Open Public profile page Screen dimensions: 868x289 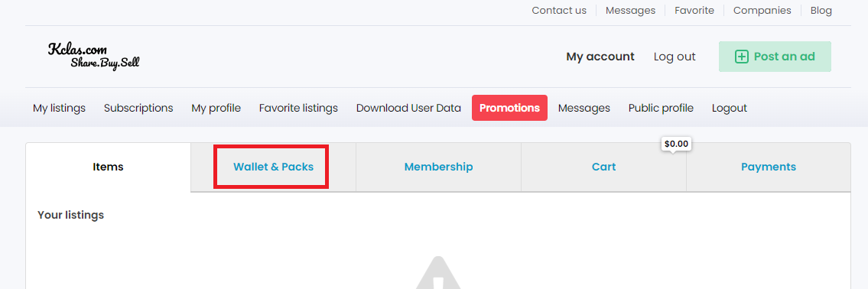coord(661,108)
